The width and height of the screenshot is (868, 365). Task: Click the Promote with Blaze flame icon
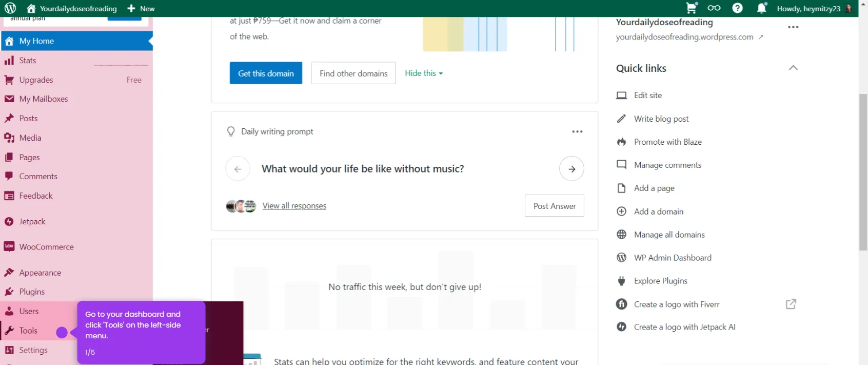[621, 142]
